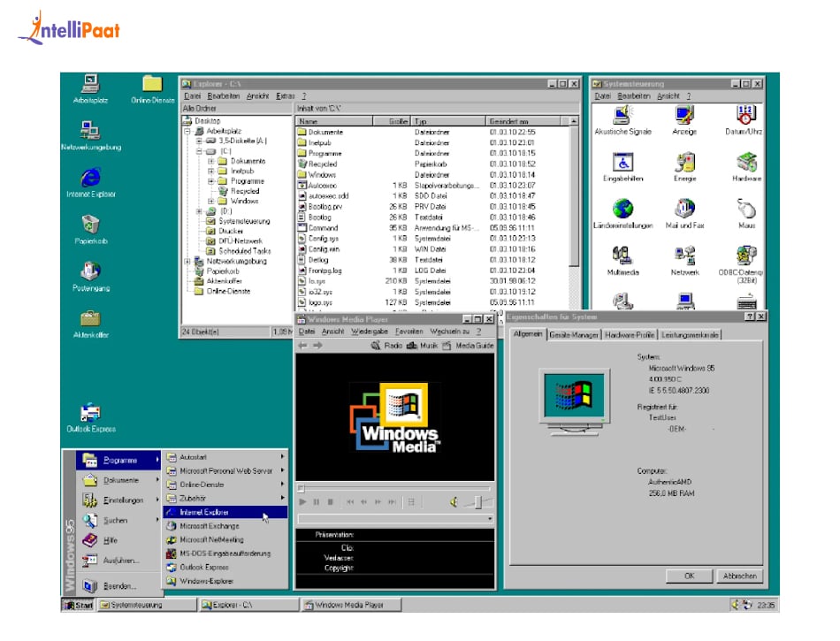
Task: Launch Internet Explorer from the desktop
Action: click(x=90, y=183)
